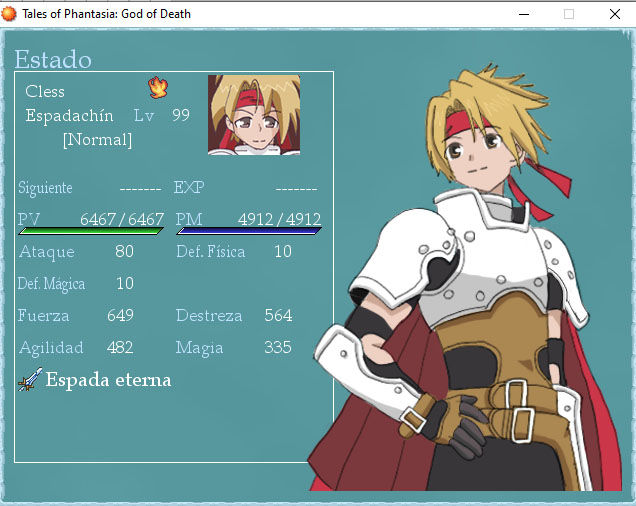Click the Ataque stat label
This screenshot has width=636, height=506.
click(47, 252)
